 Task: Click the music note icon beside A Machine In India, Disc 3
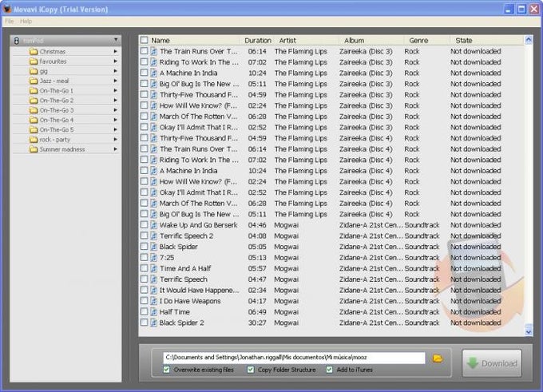pyautogui.click(x=153, y=73)
